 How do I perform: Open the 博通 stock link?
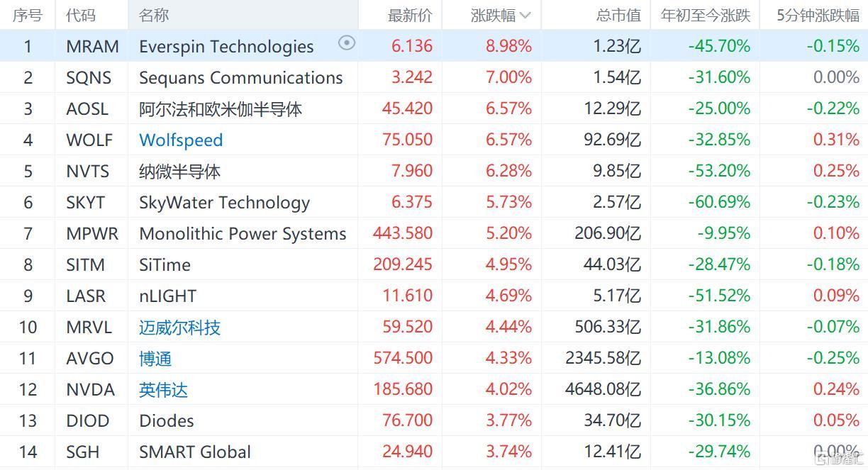[x=155, y=358]
